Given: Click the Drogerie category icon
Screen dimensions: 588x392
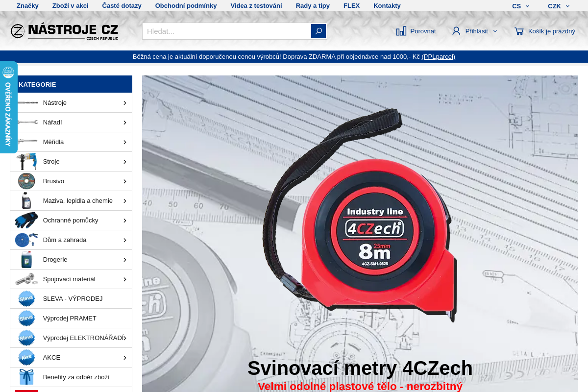Looking at the screenshot, I should pyautogui.click(x=26, y=259).
